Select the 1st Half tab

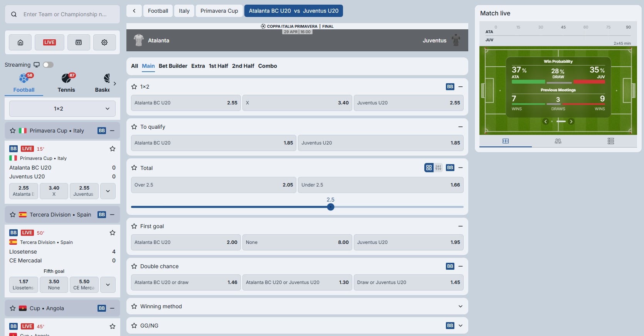pos(219,66)
